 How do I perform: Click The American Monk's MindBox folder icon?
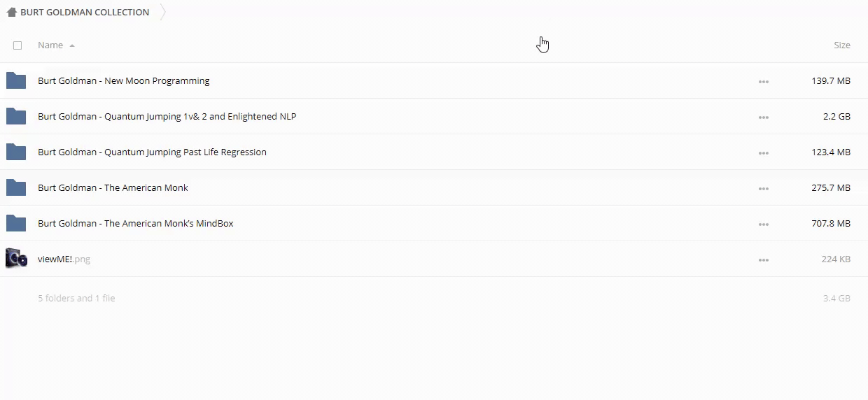pos(16,224)
